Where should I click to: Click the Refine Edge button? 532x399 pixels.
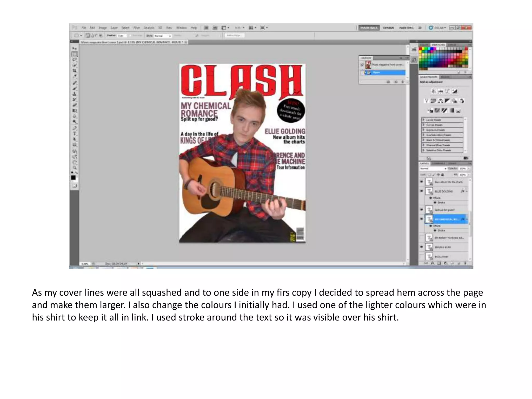(x=234, y=36)
